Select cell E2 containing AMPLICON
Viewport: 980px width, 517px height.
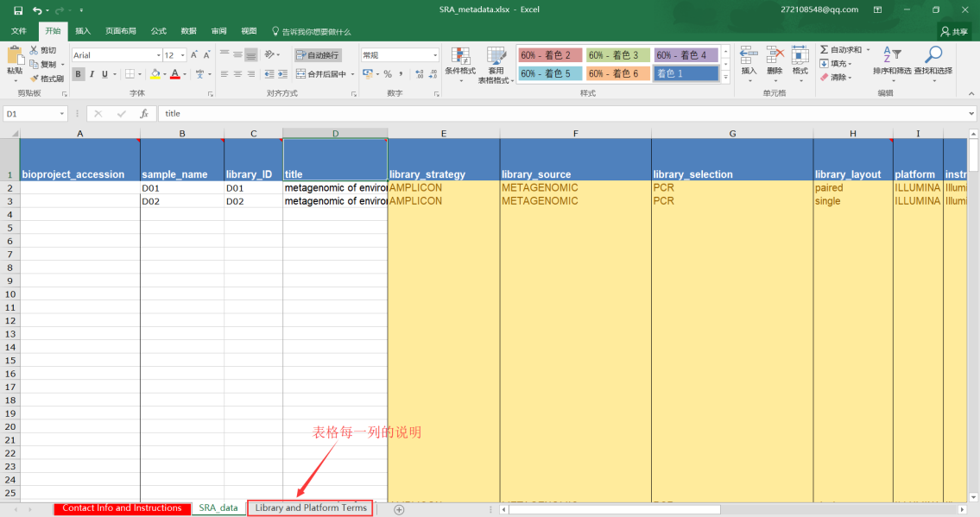pyautogui.click(x=443, y=187)
